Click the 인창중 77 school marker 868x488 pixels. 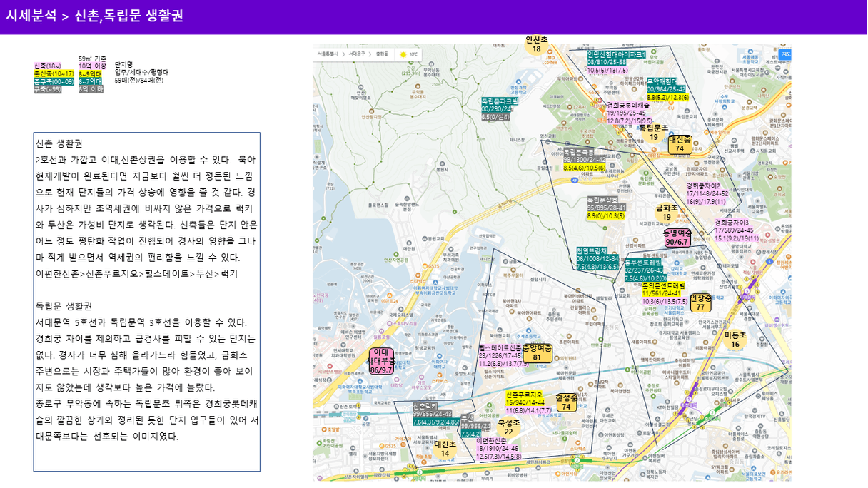[700, 303]
